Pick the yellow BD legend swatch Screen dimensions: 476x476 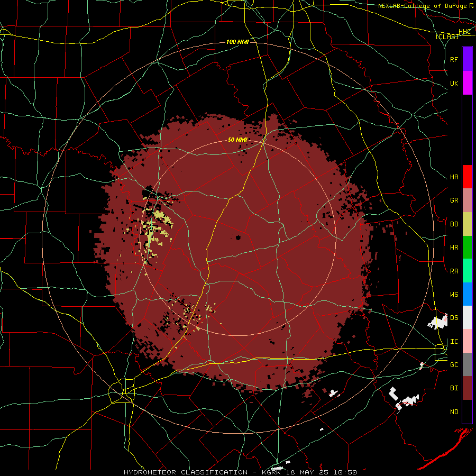[x=467, y=224]
